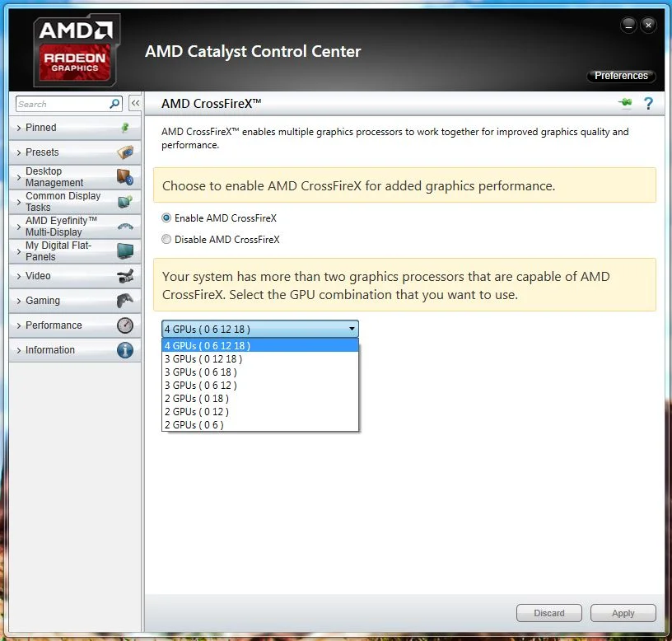Click the Apply button
This screenshot has height=641, width=672.
click(x=623, y=613)
